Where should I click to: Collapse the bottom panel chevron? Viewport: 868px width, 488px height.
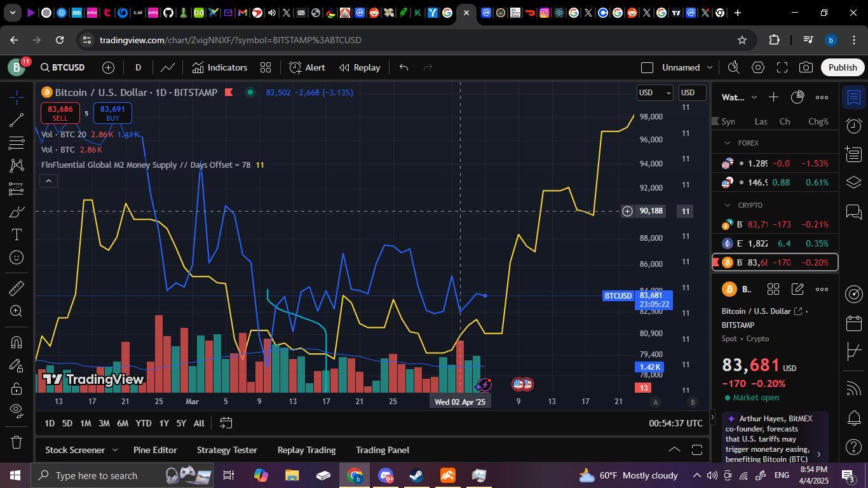pyautogui.click(x=674, y=450)
